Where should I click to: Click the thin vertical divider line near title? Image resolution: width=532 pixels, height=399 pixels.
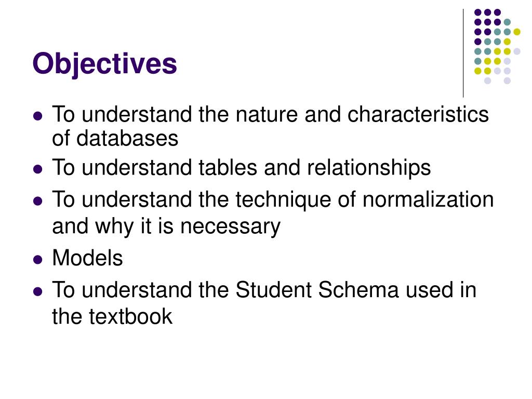click(x=463, y=54)
